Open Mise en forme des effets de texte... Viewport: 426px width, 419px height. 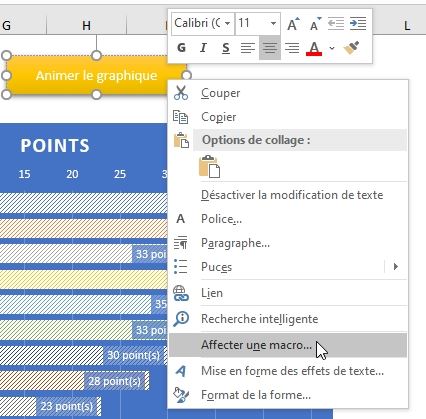pos(288,371)
